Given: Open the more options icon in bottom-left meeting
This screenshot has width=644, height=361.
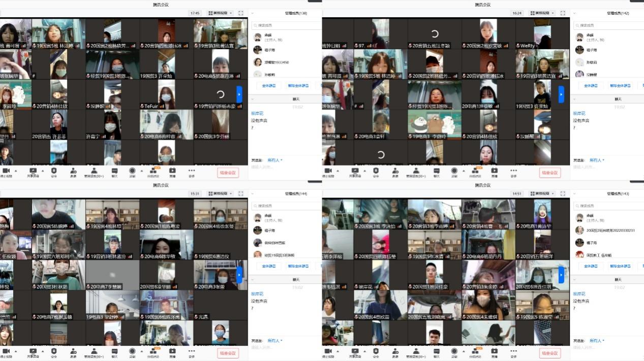Looking at the screenshot, I should tap(192, 351).
